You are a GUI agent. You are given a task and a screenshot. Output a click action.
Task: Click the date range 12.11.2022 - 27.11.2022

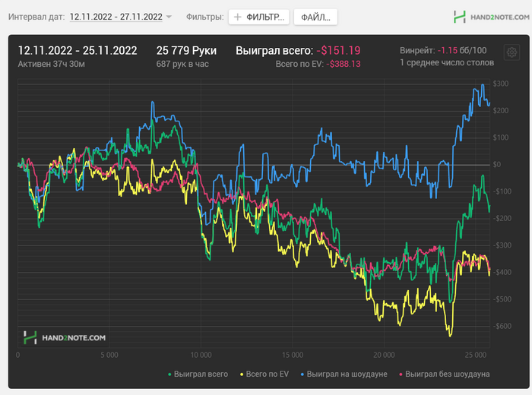pyautogui.click(x=116, y=17)
